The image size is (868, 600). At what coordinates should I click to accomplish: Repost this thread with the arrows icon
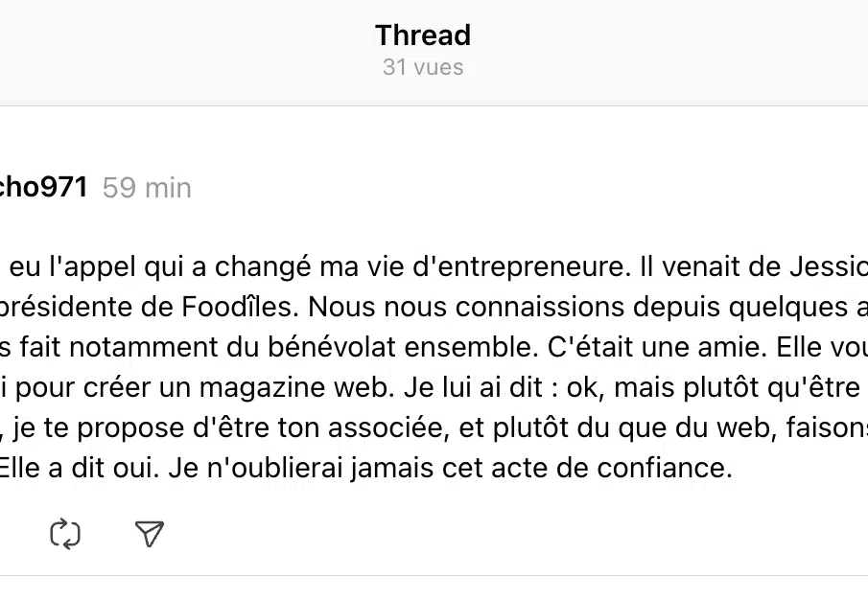65,534
